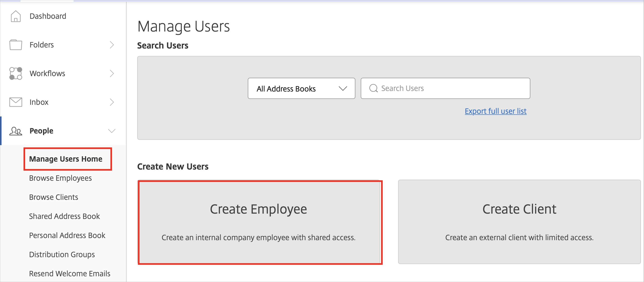Expand the Workflows section
This screenshot has height=282, width=644.
pos(112,73)
